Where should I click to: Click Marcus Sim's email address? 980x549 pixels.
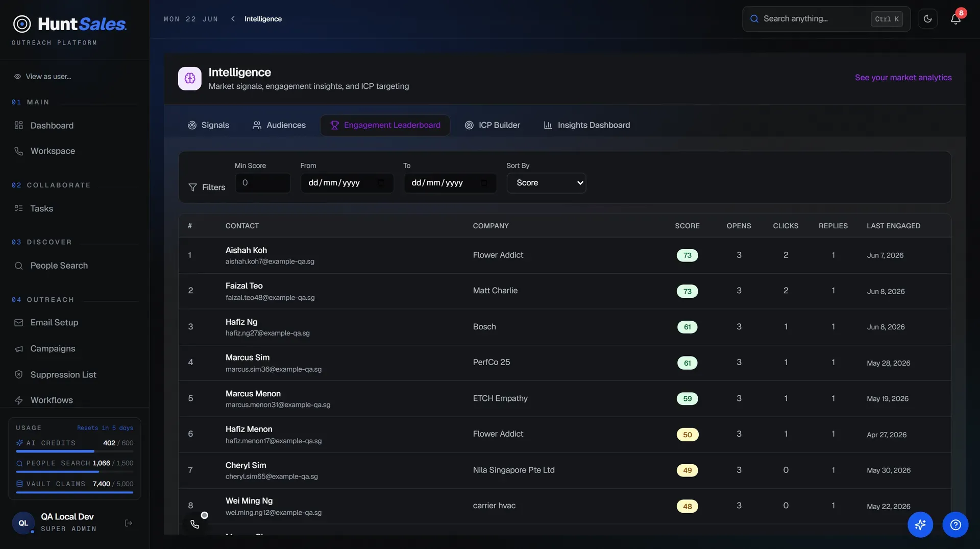(x=274, y=369)
